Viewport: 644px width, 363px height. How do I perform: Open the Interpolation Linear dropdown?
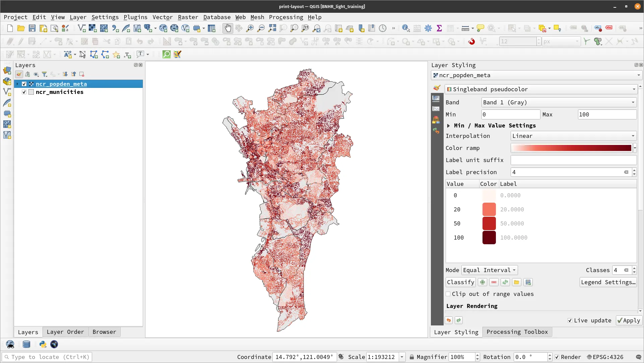(573, 136)
